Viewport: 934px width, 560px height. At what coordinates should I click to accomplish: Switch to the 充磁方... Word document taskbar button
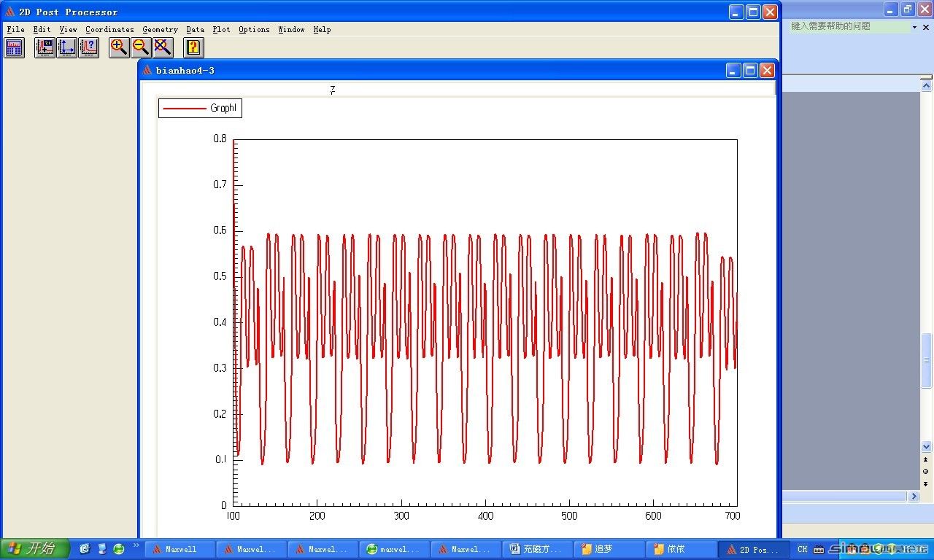(x=537, y=549)
